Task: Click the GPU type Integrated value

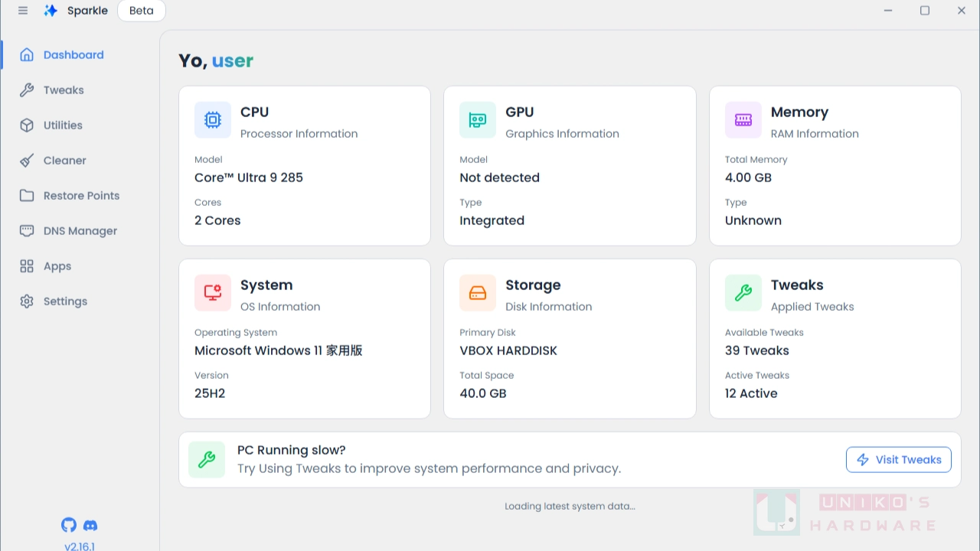Action: 492,220
